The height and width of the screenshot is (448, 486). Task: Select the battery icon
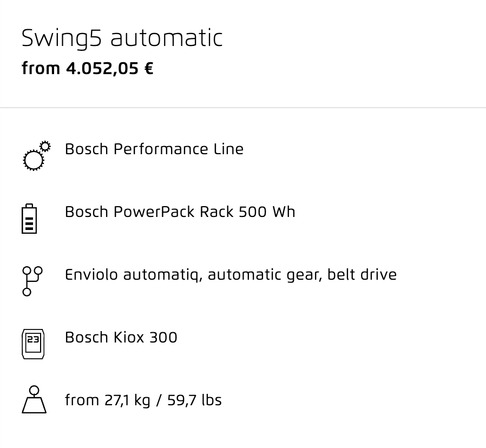(x=29, y=219)
